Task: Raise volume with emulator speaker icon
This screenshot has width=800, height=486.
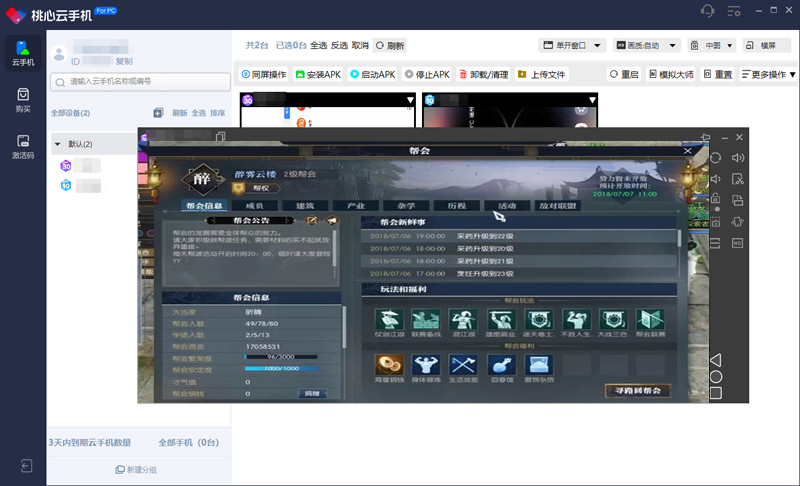Action: pos(738,158)
